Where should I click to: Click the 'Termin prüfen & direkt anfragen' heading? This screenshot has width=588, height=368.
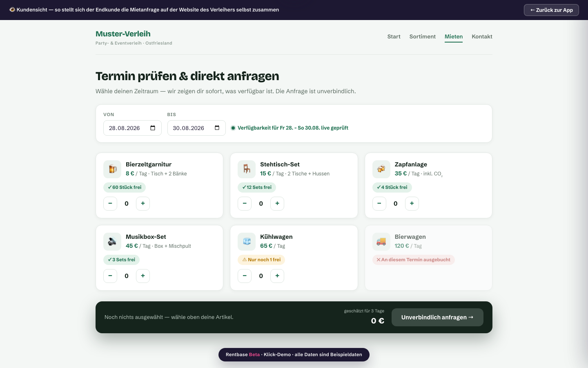(x=187, y=76)
